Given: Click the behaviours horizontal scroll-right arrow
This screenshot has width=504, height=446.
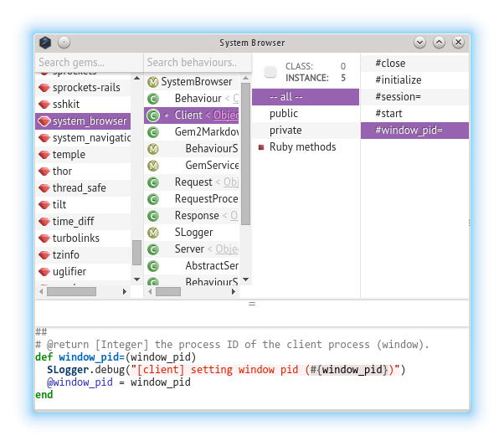Looking at the screenshot, I should point(234,292).
